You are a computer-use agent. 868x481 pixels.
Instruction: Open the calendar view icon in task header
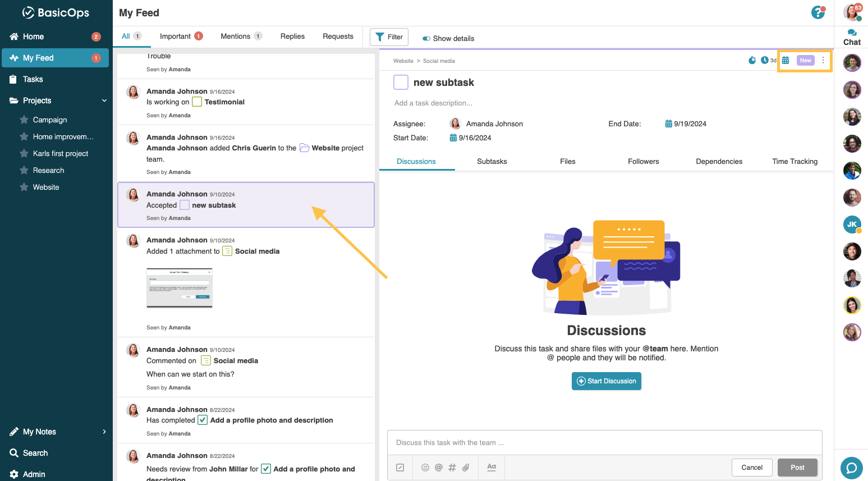pyautogui.click(x=785, y=60)
